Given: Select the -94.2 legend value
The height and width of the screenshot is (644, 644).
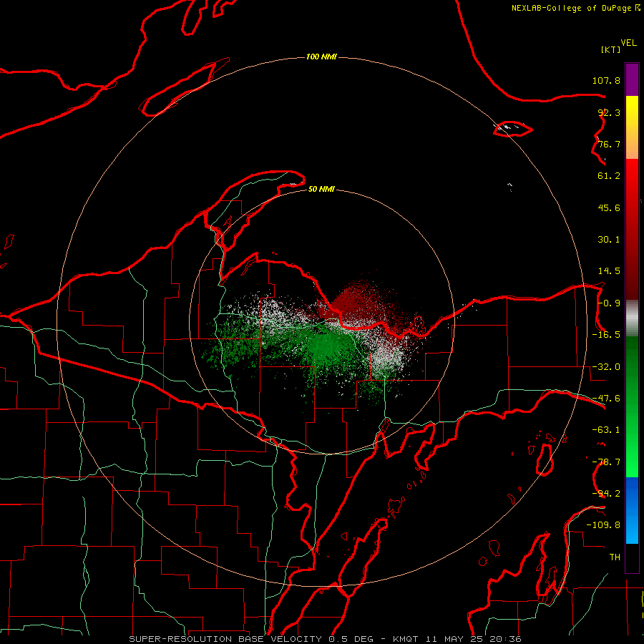Looking at the screenshot, I should (606, 494).
